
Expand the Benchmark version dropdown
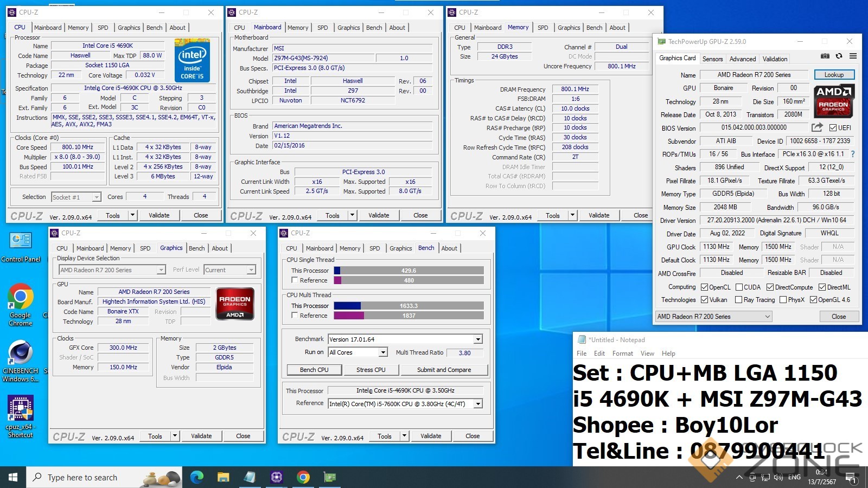click(x=478, y=339)
